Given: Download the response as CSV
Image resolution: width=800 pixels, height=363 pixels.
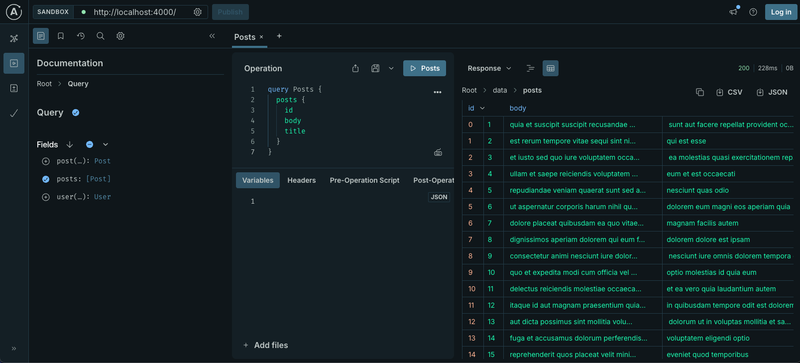Looking at the screenshot, I should coord(729,92).
